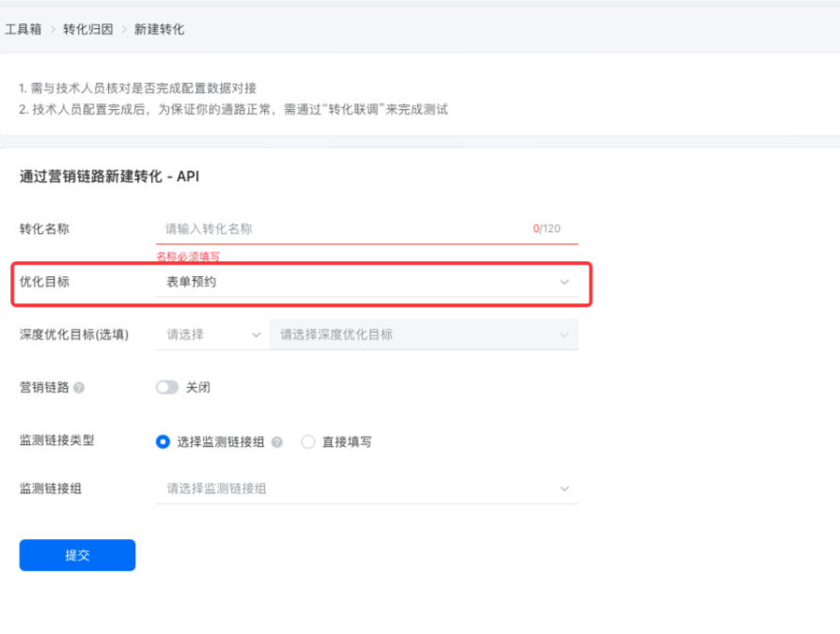Click the 监测链接组 dropdown chevron arrow
This screenshot has width=840, height=634.
(564, 489)
